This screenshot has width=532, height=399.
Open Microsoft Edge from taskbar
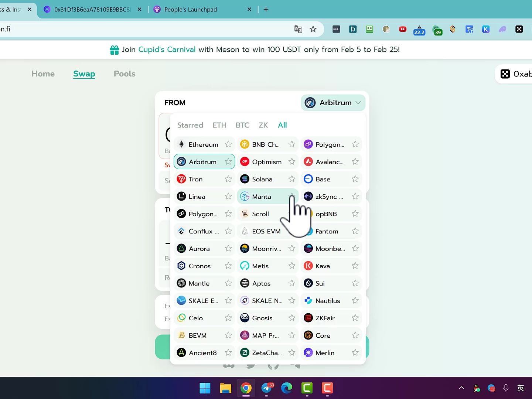point(287,388)
